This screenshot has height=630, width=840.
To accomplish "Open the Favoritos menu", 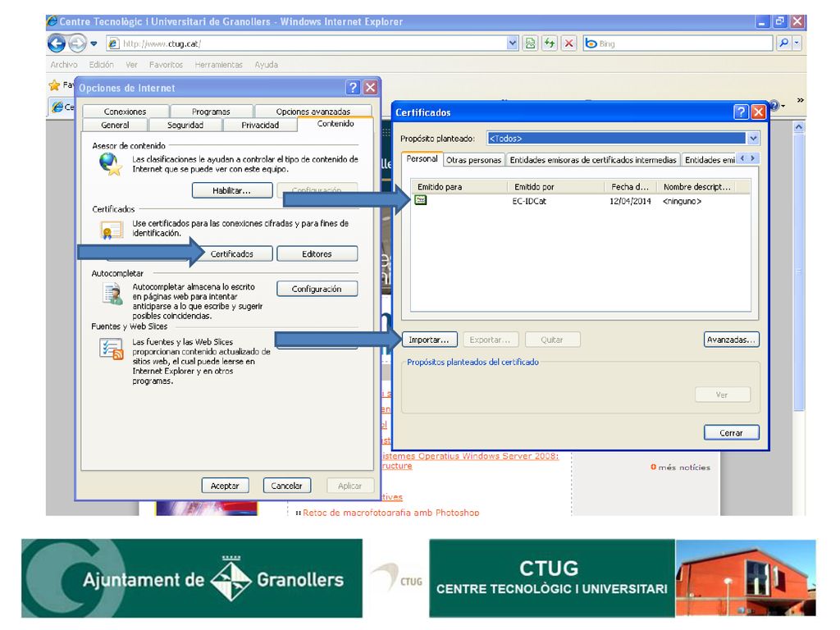I will coord(166,65).
